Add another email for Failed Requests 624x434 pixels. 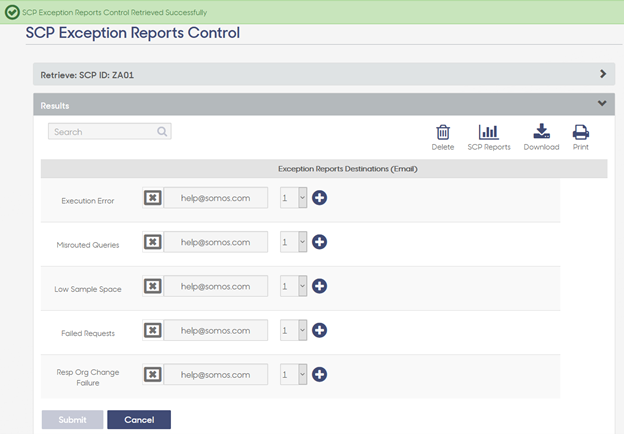point(319,330)
